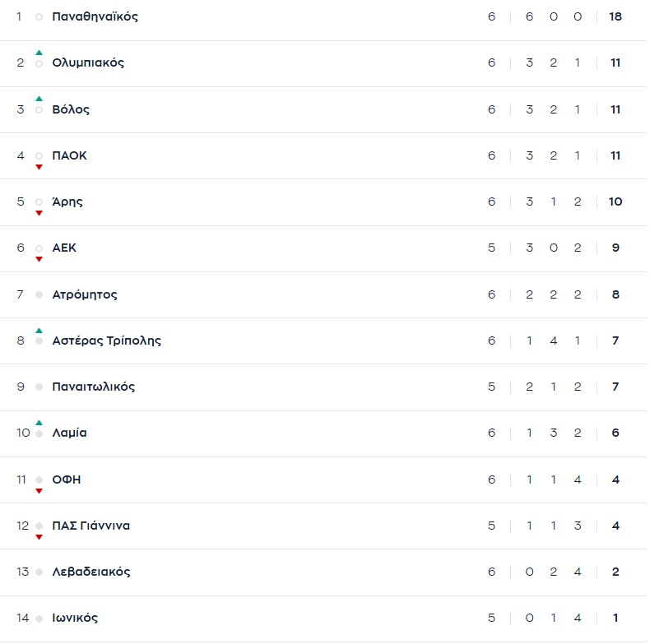The height and width of the screenshot is (644, 659).
Task: Click the red down arrow beside ΠΑΟΚ
Action: (39, 167)
